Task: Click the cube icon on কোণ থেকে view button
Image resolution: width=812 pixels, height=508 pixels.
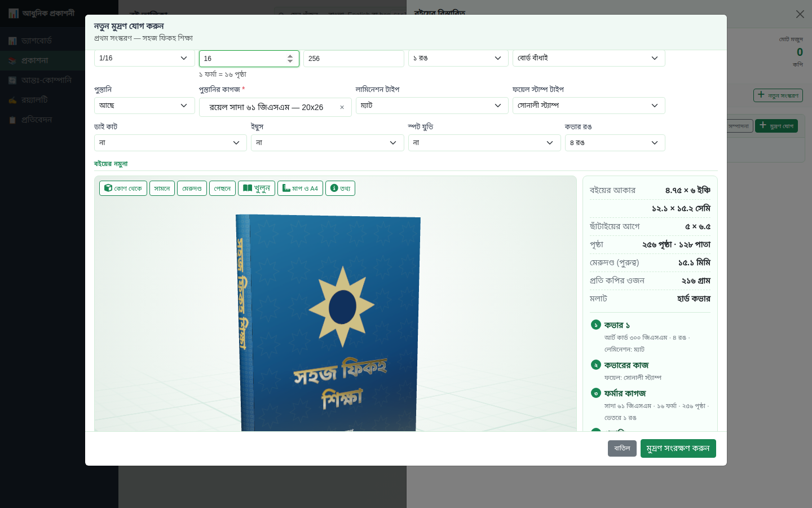Action: click(108, 188)
